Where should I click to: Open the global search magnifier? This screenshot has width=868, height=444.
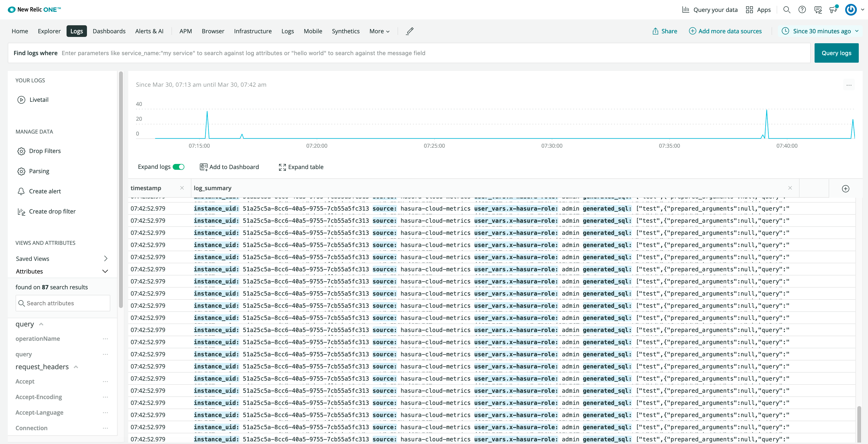pos(787,9)
